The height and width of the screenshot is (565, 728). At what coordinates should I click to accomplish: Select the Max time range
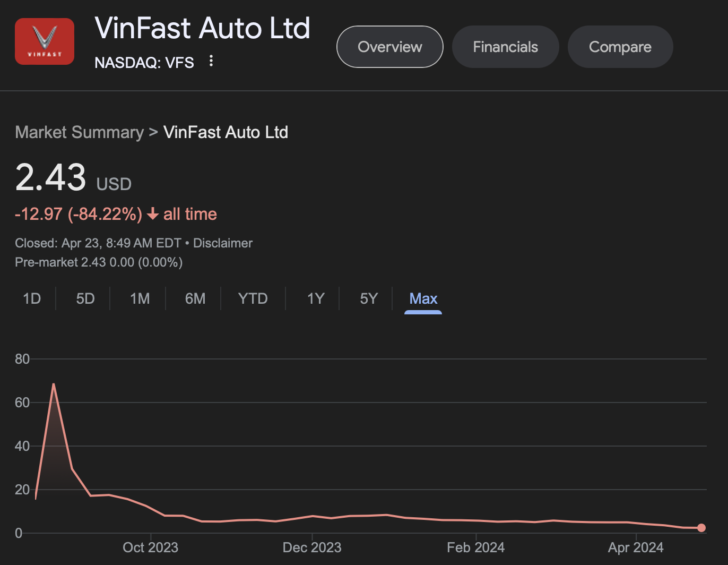click(x=423, y=298)
